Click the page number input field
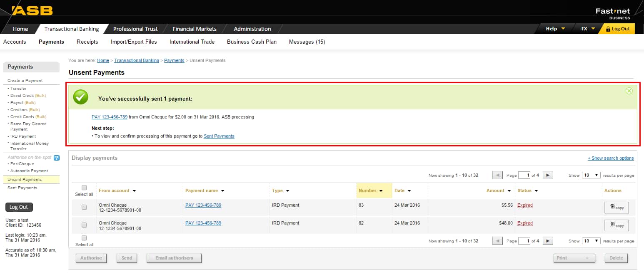The image size is (644, 277). 524,176
